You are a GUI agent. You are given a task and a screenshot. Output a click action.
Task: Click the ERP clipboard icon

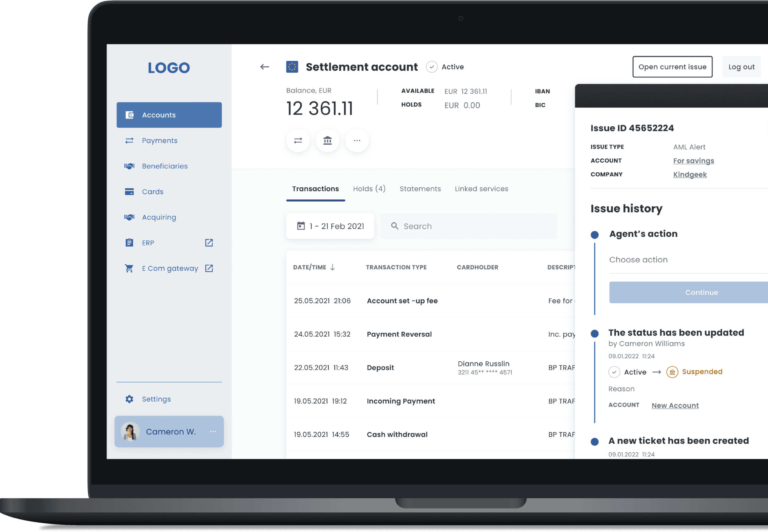point(130,243)
